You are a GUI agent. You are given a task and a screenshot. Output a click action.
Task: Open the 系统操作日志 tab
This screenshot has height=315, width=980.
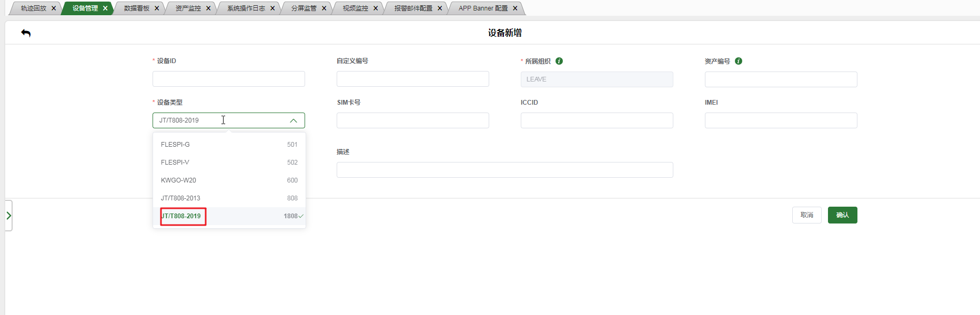(x=246, y=8)
